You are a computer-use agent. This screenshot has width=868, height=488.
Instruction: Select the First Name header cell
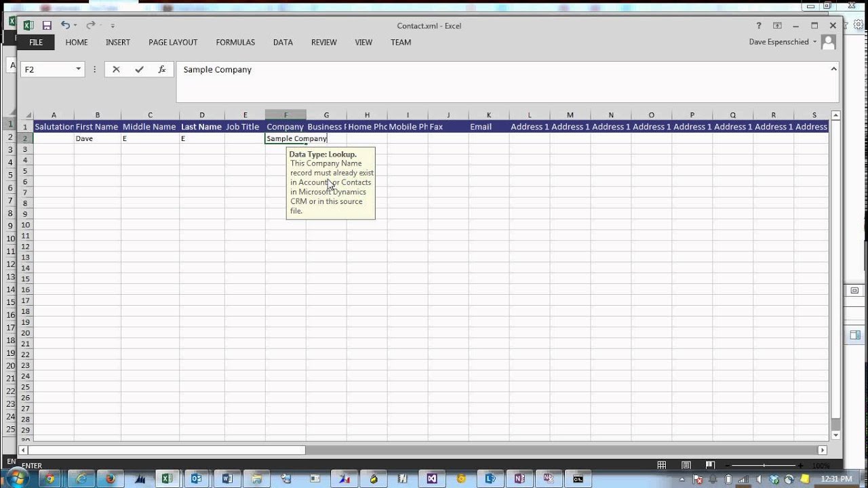[x=98, y=127]
